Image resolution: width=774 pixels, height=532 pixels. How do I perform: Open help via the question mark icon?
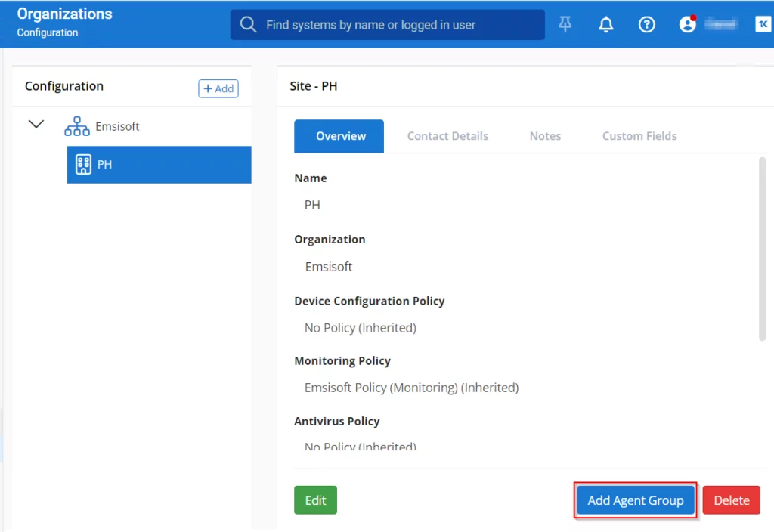click(x=646, y=25)
